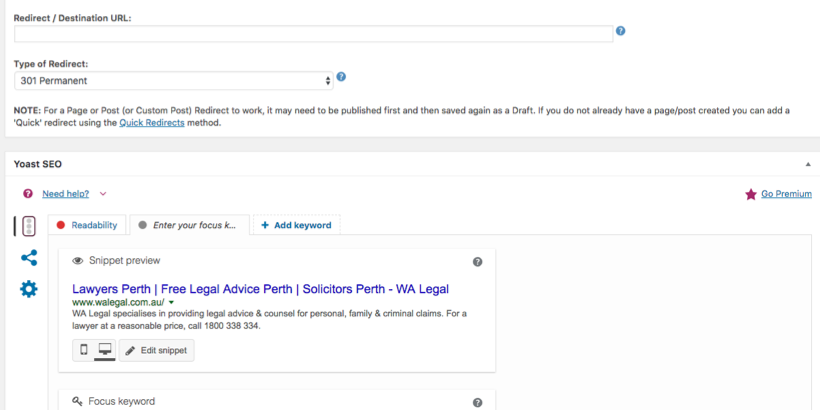820x410 pixels.
Task: Open the Quick Redirects link
Action: click(150, 124)
